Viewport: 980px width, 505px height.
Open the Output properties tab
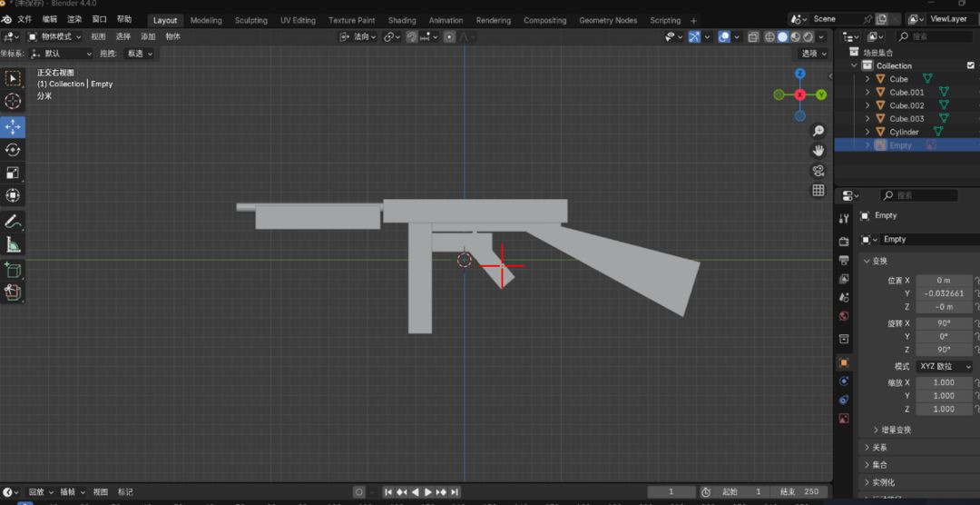pos(844,261)
